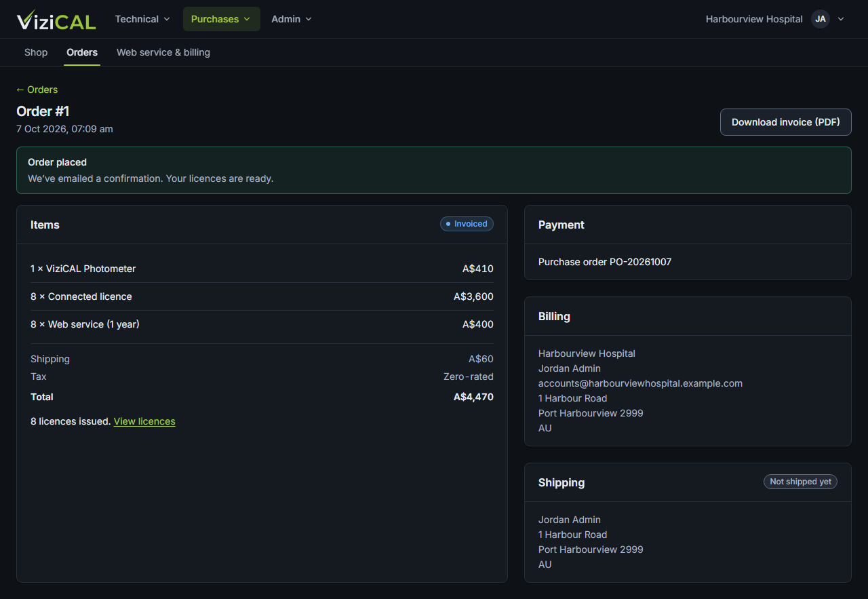Screen dimensions: 868x599
Task: Click Port Harbourview 2999 in Shipping
Action: (x=591, y=549)
